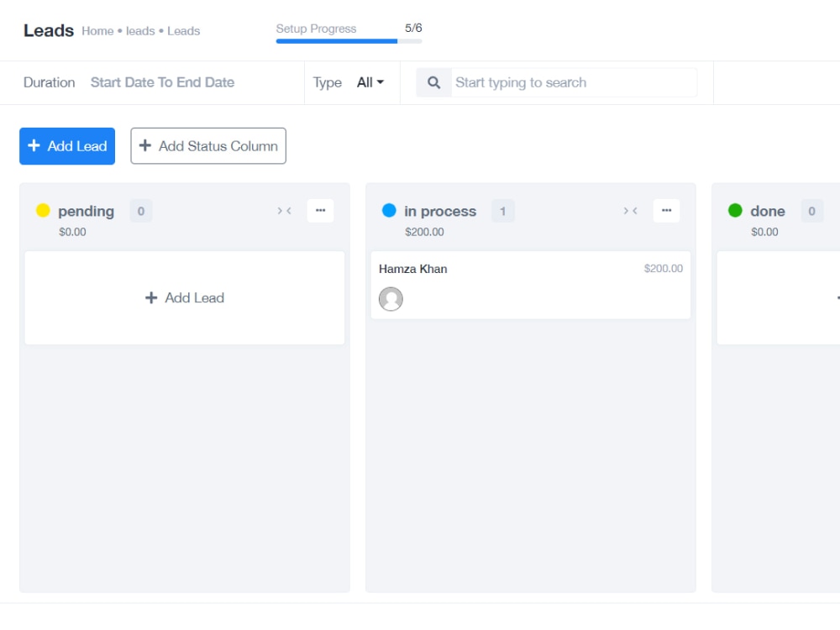The width and height of the screenshot is (840, 630).
Task: Click the in process $200.00 total
Action: (x=424, y=232)
